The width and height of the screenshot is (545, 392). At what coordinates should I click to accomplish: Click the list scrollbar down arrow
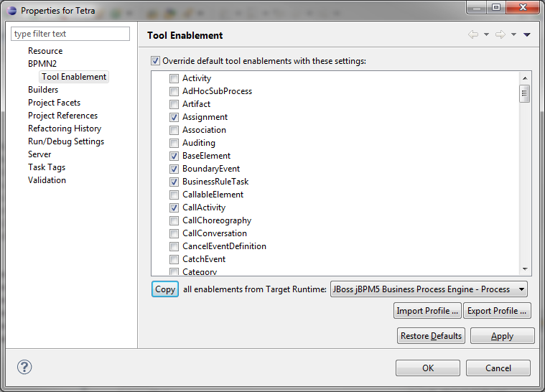pos(525,269)
